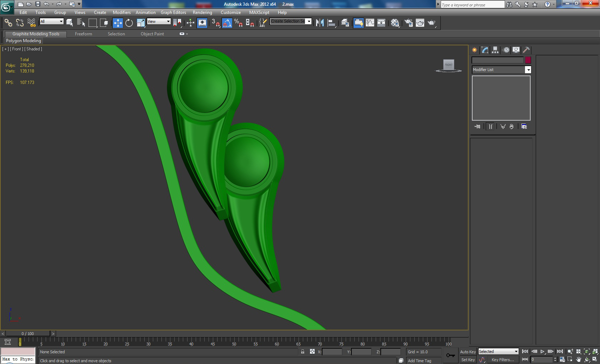Click the Select and Manipulate icon
This screenshot has height=364, width=600.
point(190,23)
